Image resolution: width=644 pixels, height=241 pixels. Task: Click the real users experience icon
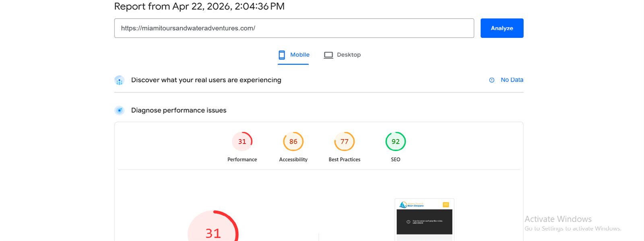coord(119,80)
